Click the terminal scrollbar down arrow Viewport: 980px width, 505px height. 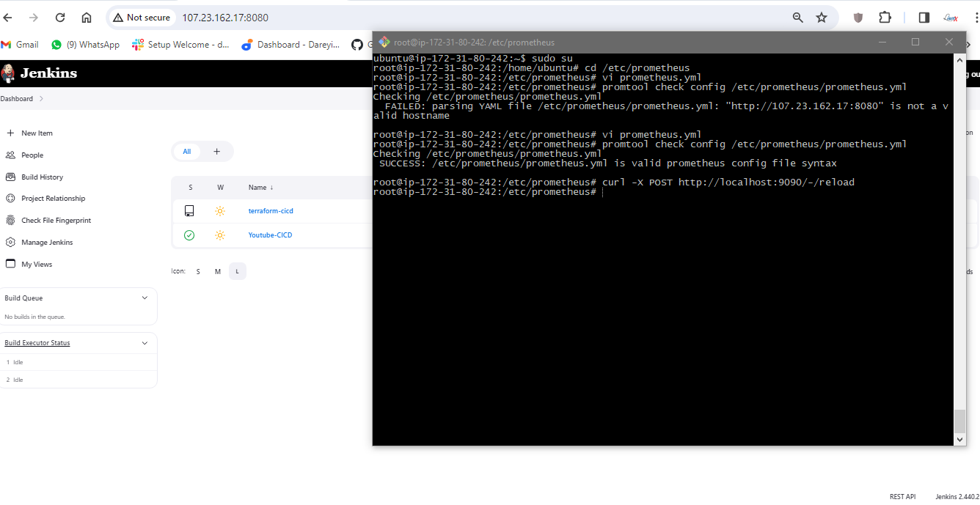(959, 439)
